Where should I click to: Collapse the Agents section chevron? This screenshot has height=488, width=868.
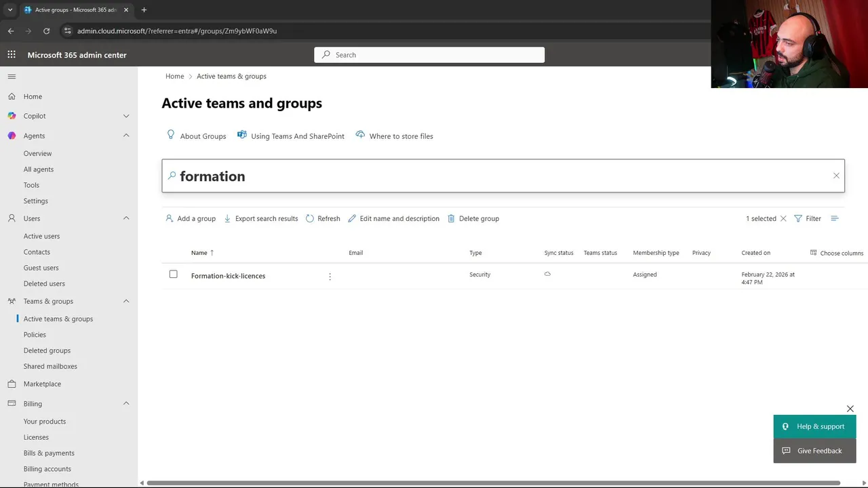126,136
